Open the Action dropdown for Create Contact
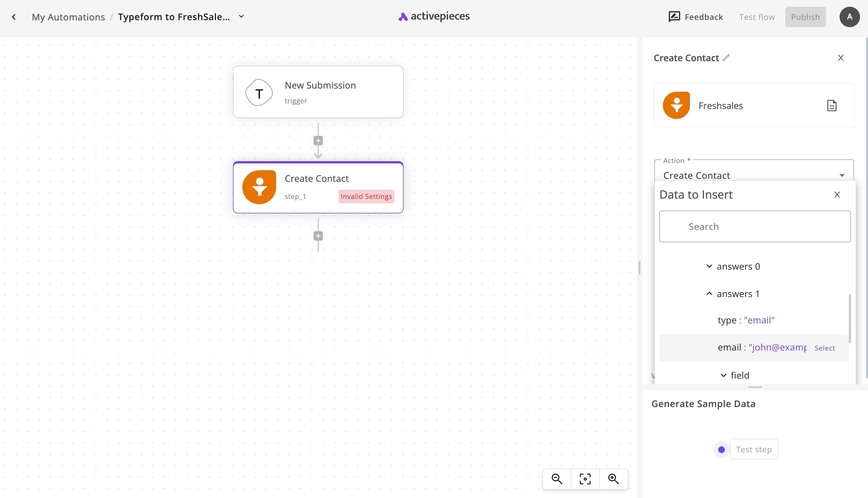 click(x=754, y=175)
